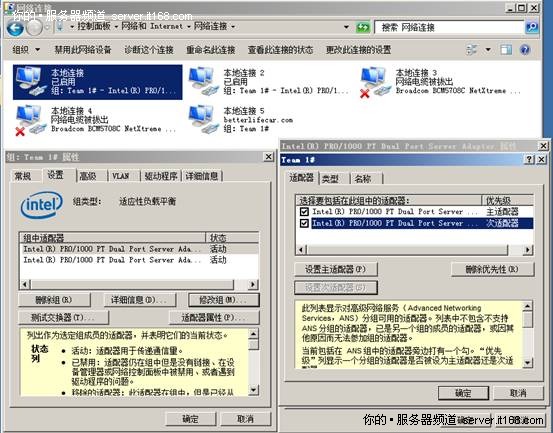Click 确定 in the Team 1# dialog
This screenshot has height=433, width=553.
[463, 393]
